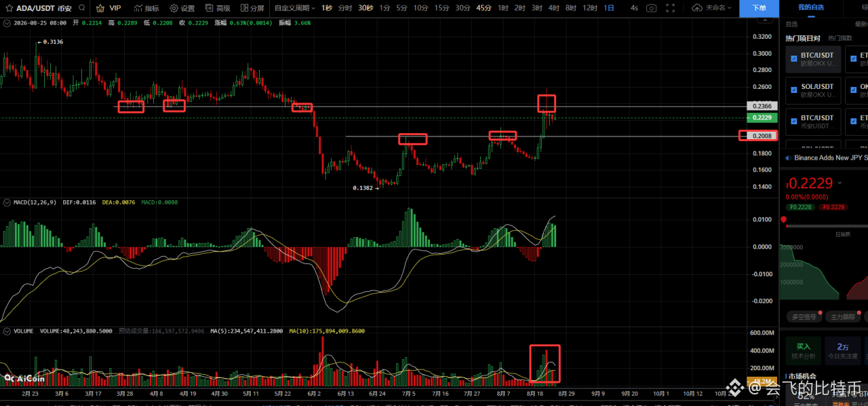Image resolution: width=868 pixels, height=406 pixels.
Task: Toggle the ET checkbox beside BTC/USDT 欧易OKX
Action: pos(852,58)
